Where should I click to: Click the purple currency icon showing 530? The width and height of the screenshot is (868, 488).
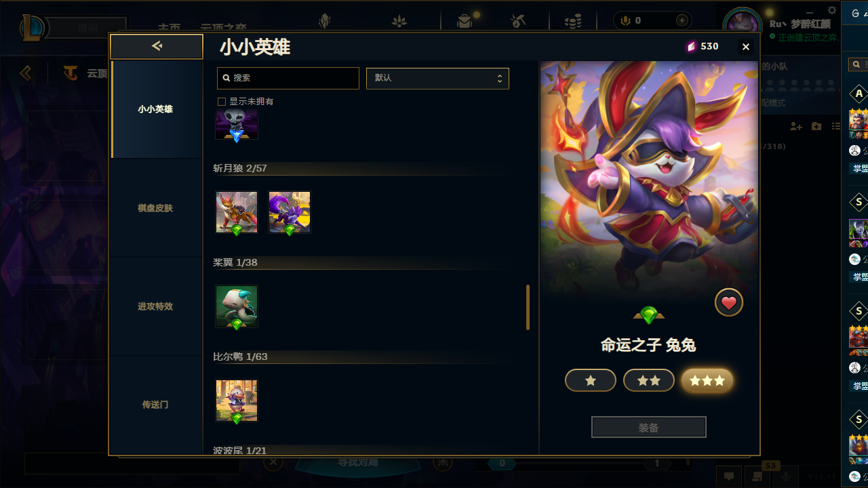coord(692,47)
